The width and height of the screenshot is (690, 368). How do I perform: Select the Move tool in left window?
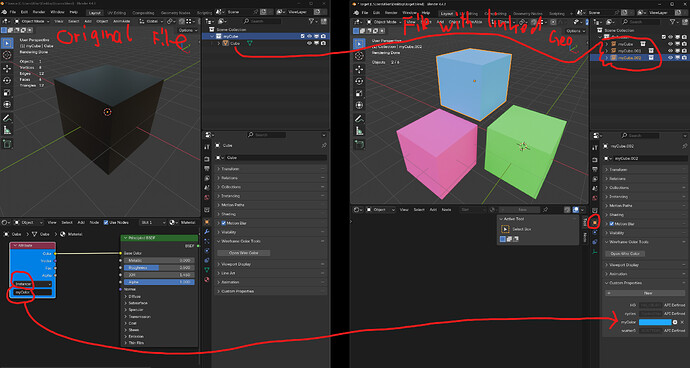[7, 68]
